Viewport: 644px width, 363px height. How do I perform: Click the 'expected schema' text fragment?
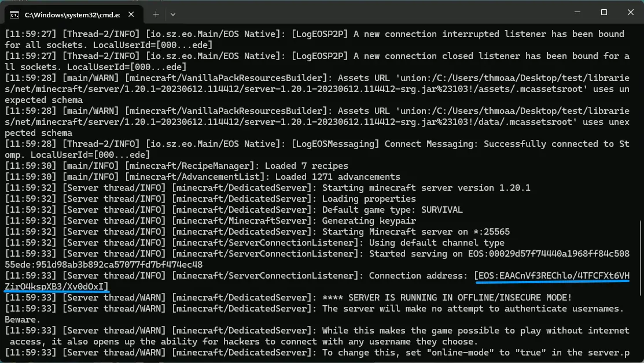pos(43,100)
